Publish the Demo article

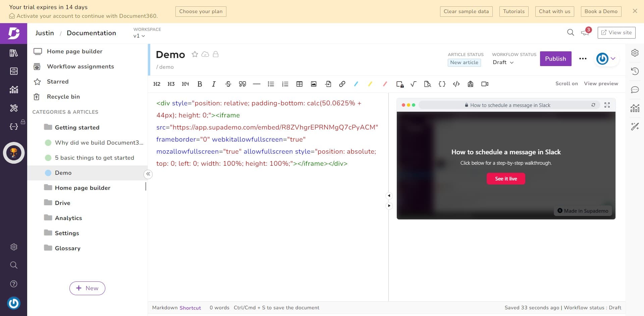555,58
